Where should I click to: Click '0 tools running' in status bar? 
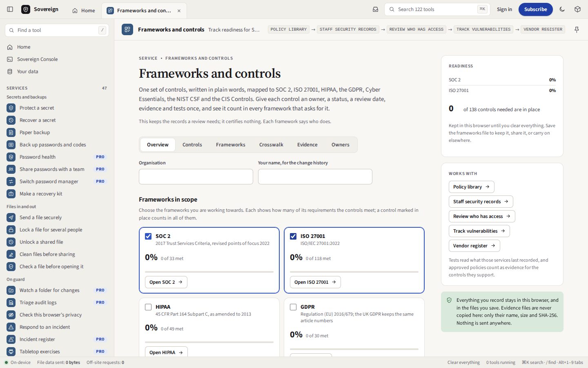pos(501,362)
